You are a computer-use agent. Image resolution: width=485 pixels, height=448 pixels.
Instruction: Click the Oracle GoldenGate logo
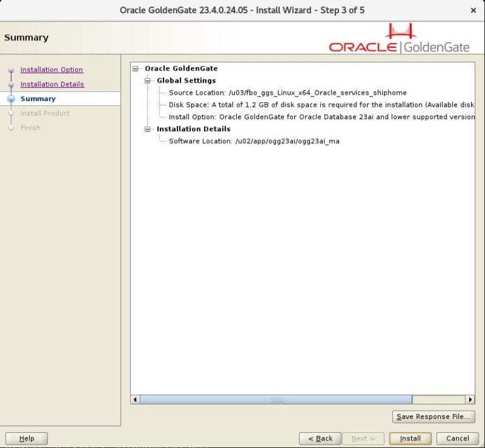point(399,39)
